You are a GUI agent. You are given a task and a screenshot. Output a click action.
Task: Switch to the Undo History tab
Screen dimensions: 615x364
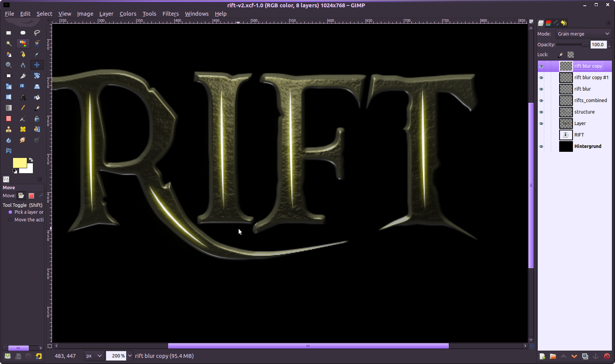pyautogui.click(x=564, y=23)
